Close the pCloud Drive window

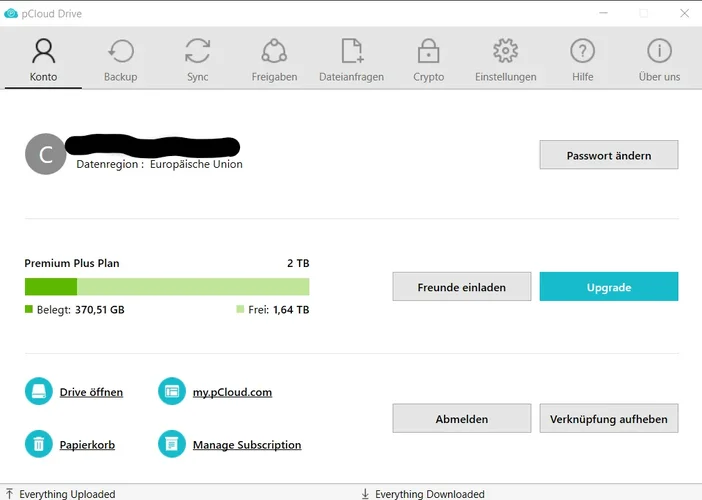tap(684, 13)
